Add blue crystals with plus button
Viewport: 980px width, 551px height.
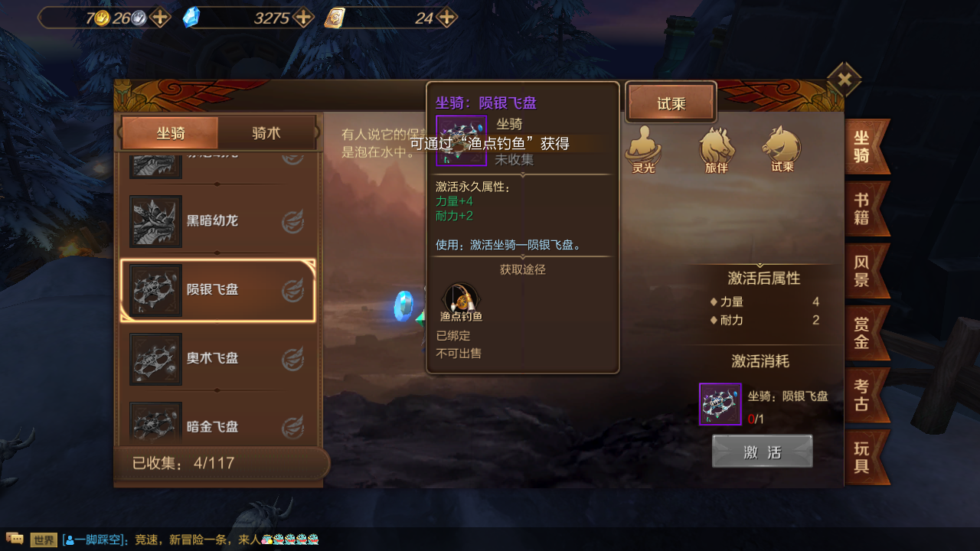point(304,18)
